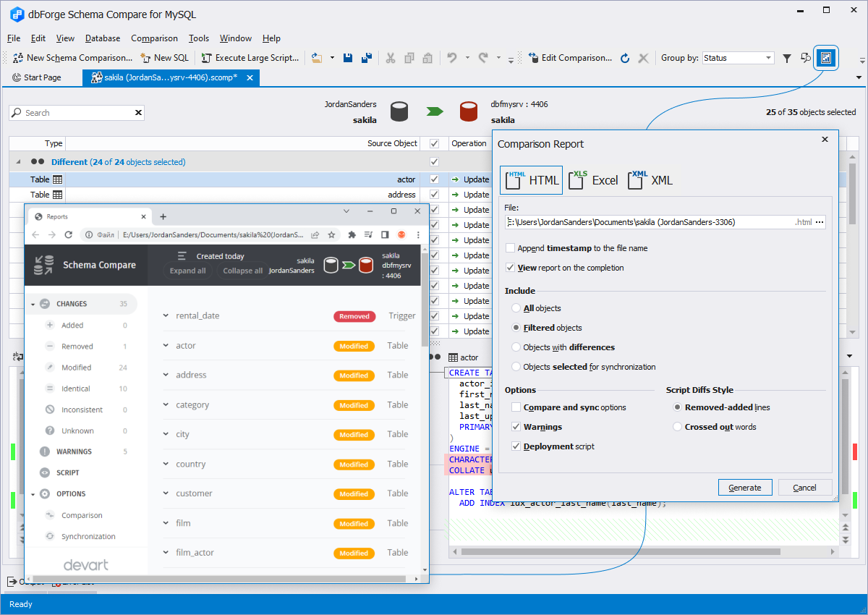Clear the Search box with X
Screen dimensions: 868x615
coord(138,113)
